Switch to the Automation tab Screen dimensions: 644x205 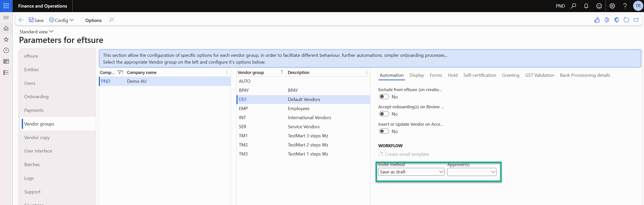392,75
